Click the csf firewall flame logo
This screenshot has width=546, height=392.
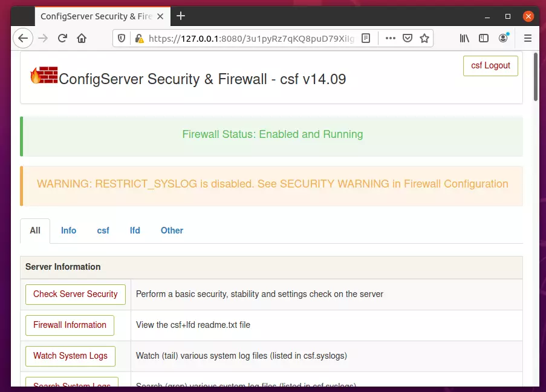(x=44, y=75)
